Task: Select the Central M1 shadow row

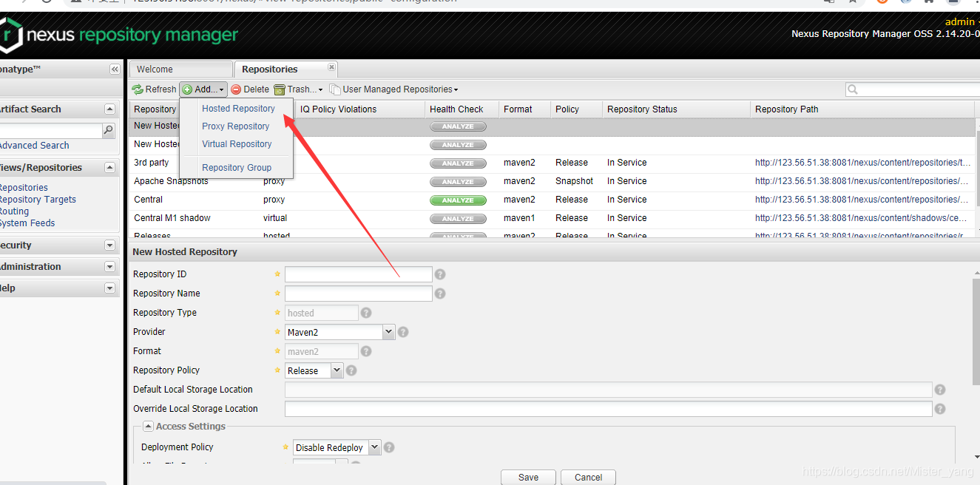Action: coord(552,218)
